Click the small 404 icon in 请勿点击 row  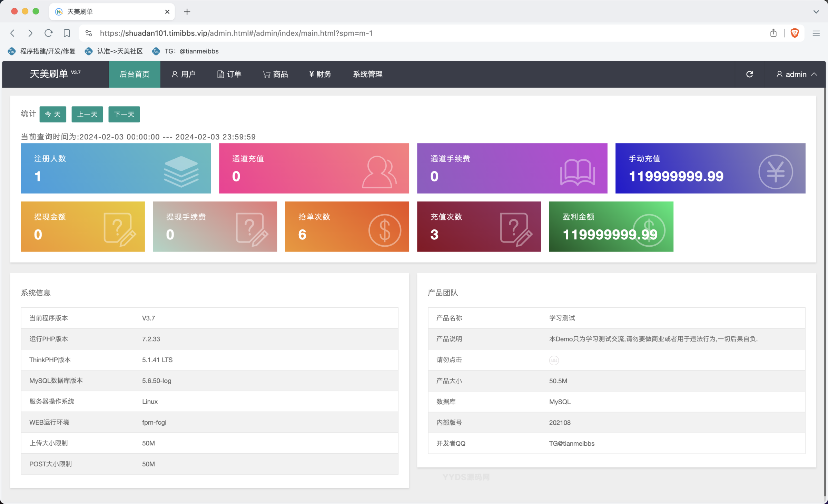(x=554, y=360)
